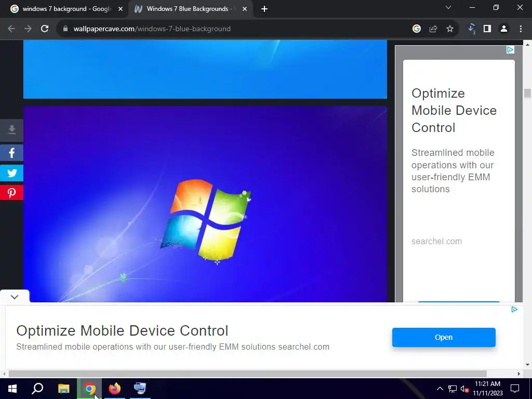Open Chrome three-dot menu

point(521,29)
